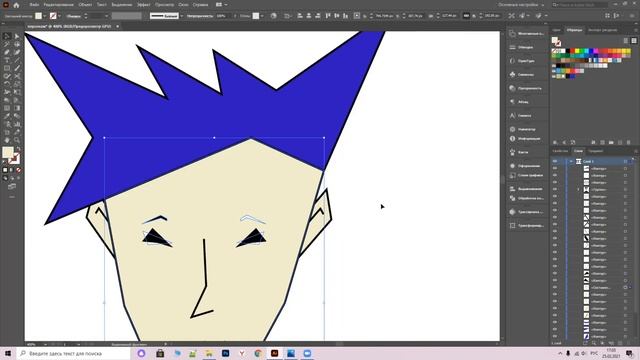The image size is (640, 360).
Task: Open Photoshop from the taskbar
Action: (x=225, y=353)
